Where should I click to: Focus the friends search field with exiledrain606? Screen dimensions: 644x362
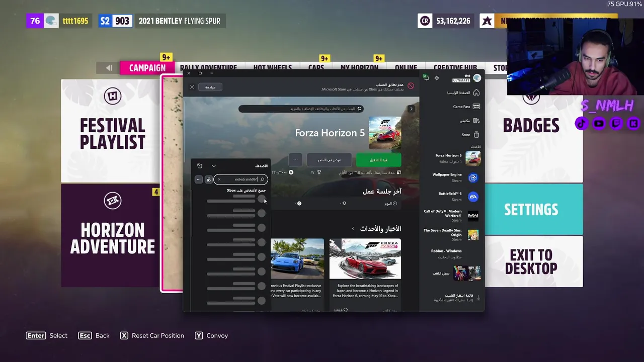[240, 179]
